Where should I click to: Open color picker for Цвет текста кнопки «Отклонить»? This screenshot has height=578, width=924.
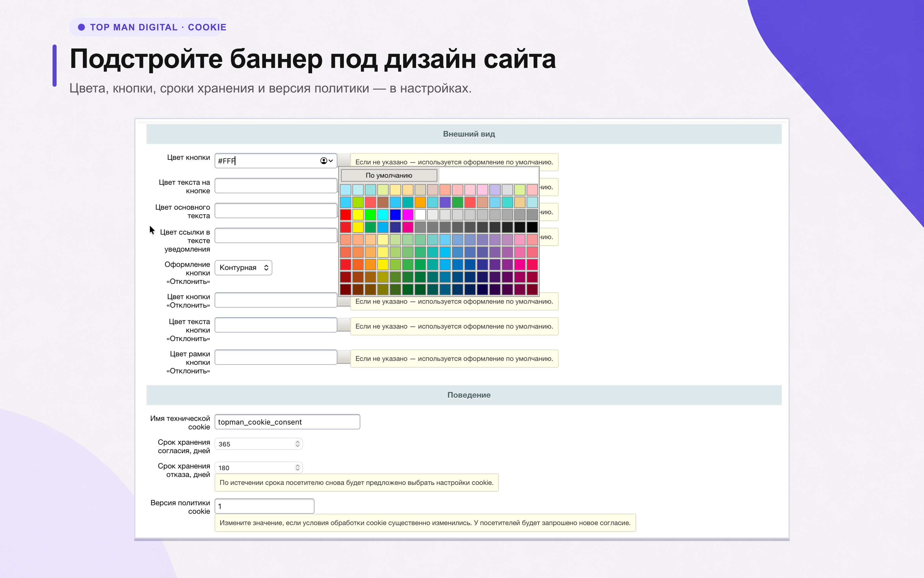pos(344,325)
